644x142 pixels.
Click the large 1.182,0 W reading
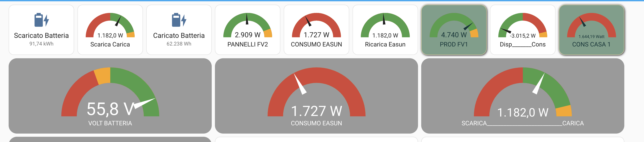(523, 112)
